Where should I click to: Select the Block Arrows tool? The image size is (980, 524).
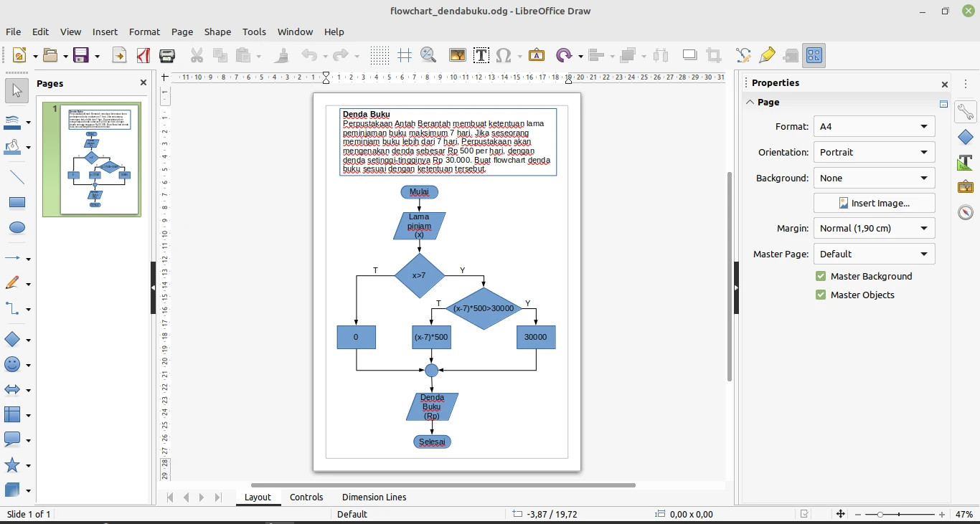pos(13,390)
